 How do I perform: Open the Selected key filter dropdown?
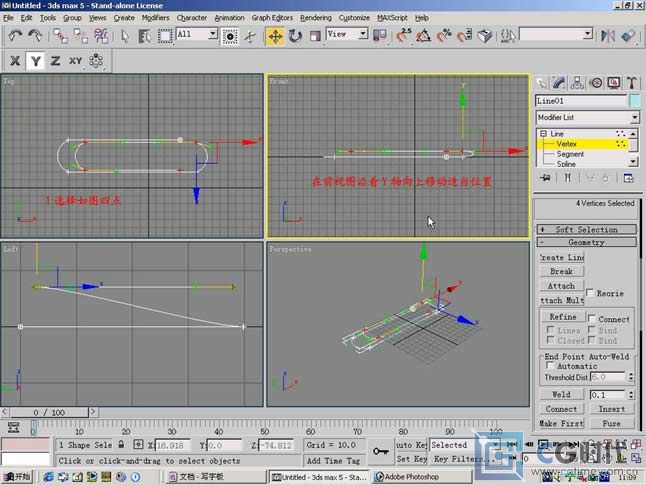click(x=495, y=445)
